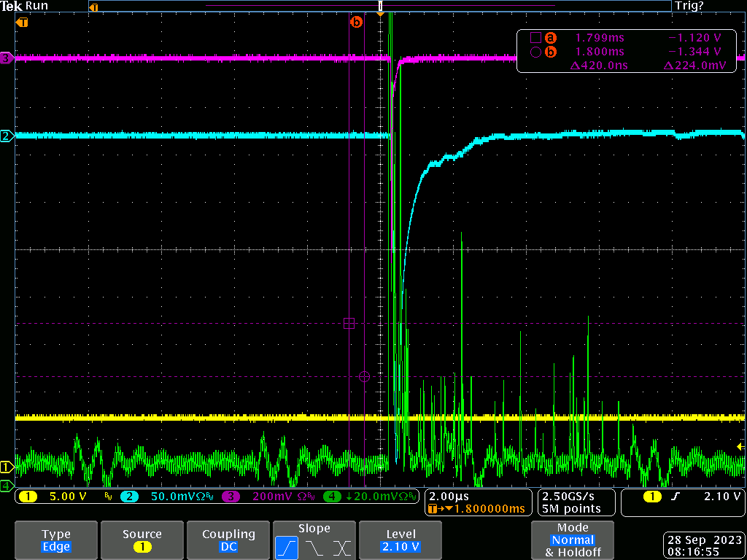This screenshot has width=747, height=560.
Task: Click the cursor b marker atop graticule
Action: tap(356, 23)
